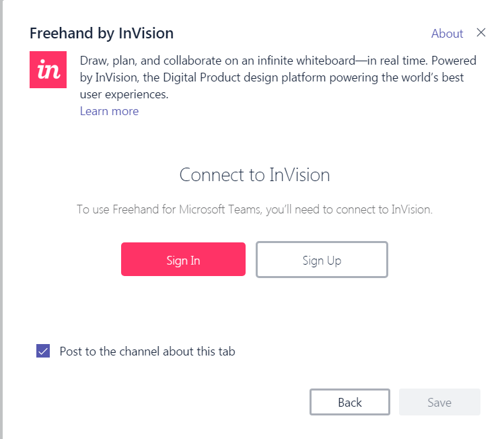Click the pink InVision logo icon
Screen dimensions: 504x439
click(48, 69)
